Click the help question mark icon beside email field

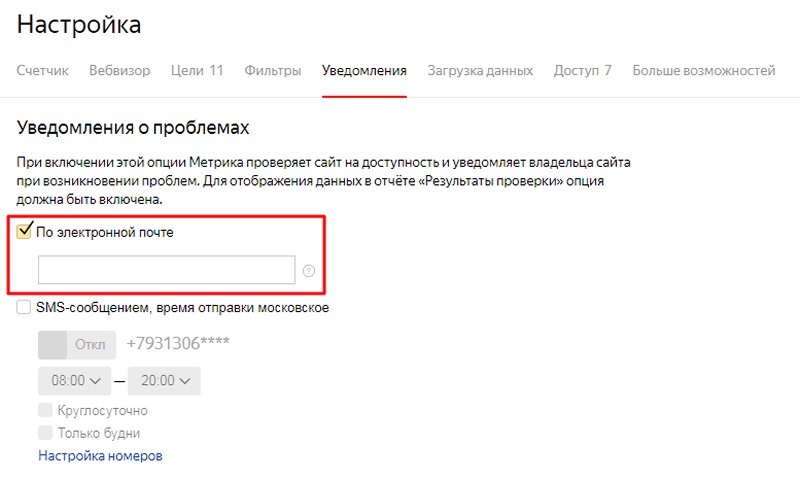tap(308, 271)
